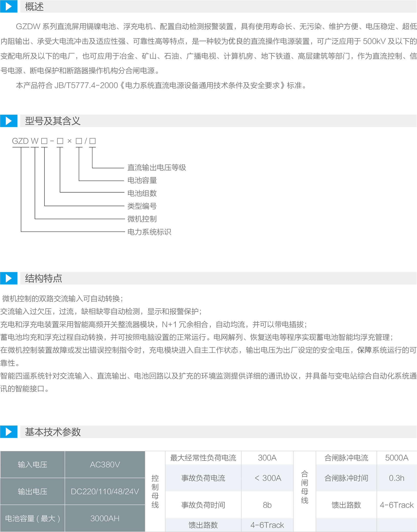Click the blue arrow icon beside 基本技术参数
The width and height of the screenshot is (417, 532).
pos(9,432)
